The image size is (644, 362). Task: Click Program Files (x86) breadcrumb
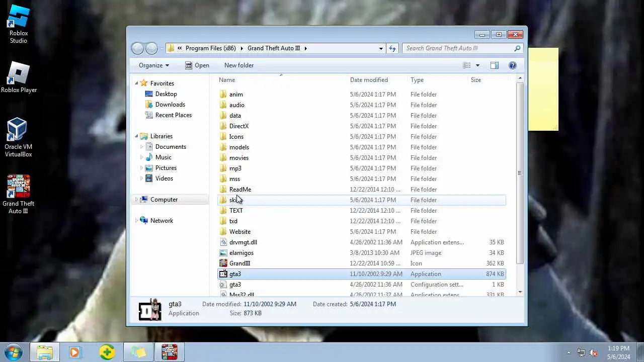tap(210, 48)
